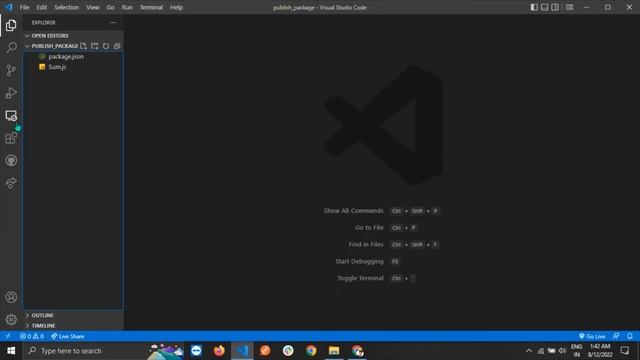
Task: Open the Search view icon
Action: [11, 48]
